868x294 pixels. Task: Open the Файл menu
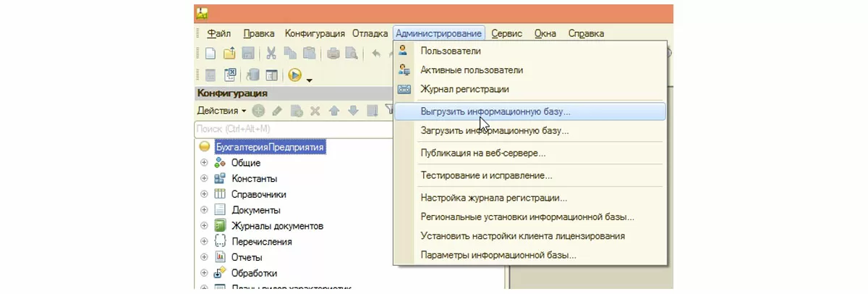tap(218, 33)
